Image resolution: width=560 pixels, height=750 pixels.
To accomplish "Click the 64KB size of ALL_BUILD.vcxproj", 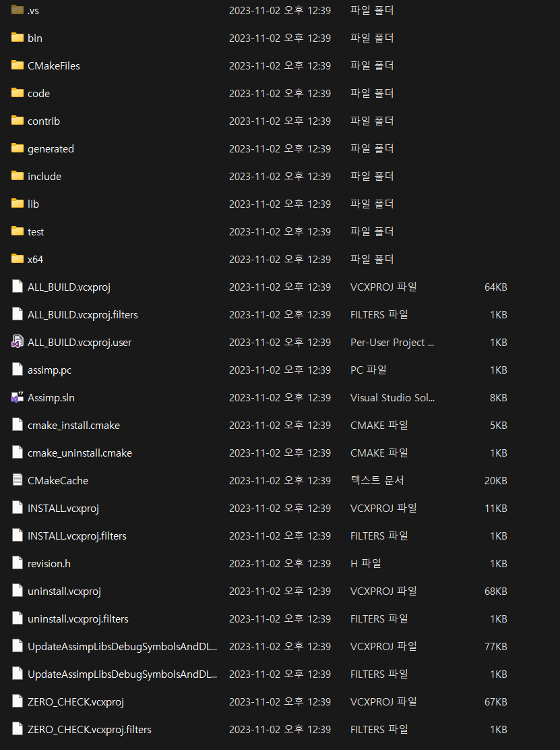I will [x=495, y=287].
